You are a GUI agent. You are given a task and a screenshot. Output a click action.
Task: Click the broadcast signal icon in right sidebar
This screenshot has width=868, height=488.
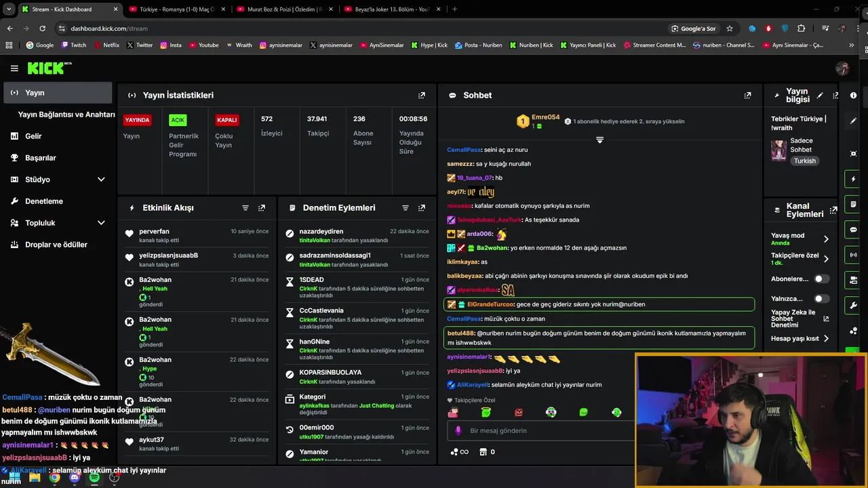coord(853,255)
